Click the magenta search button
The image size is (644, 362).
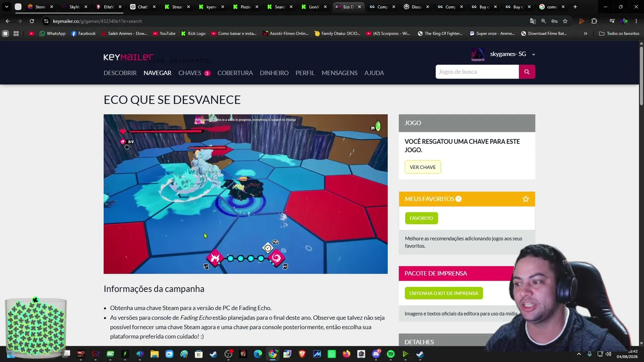(527, 72)
